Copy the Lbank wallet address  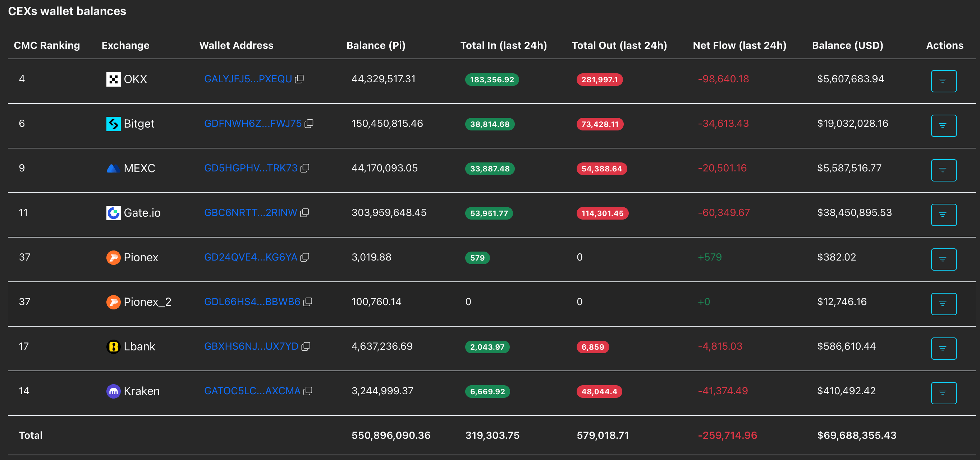click(x=306, y=346)
